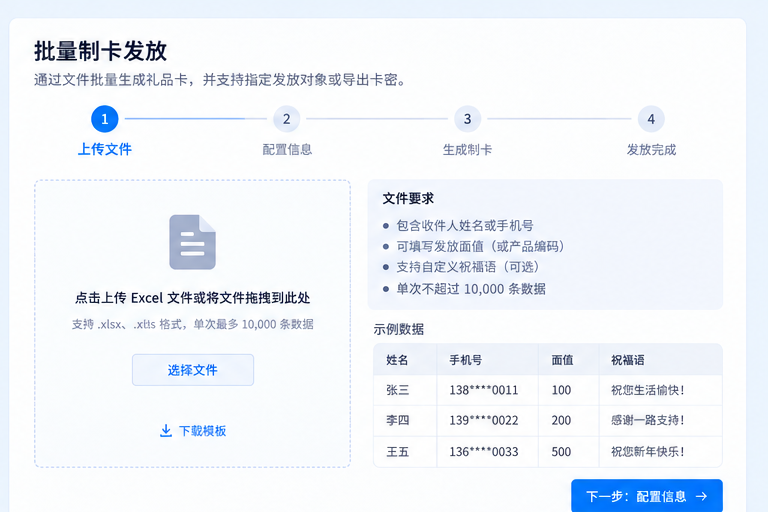Click the arrow icon in 下一步 button

click(x=701, y=496)
